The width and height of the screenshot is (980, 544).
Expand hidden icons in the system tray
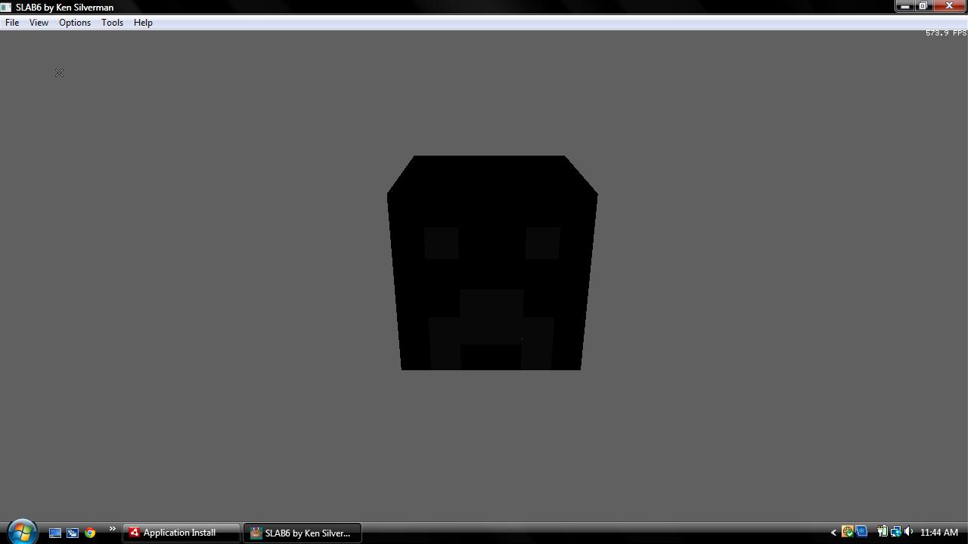pos(834,532)
